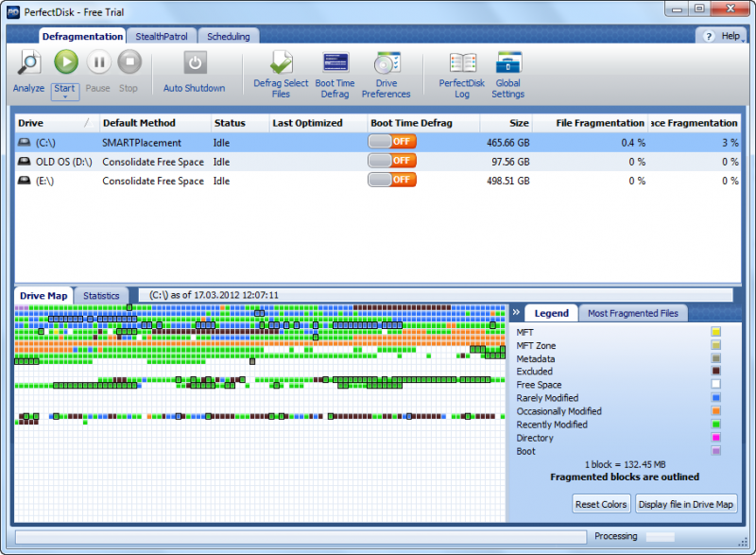
Task: Open the Start dropdown arrow
Action: pyautogui.click(x=65, y=97)
